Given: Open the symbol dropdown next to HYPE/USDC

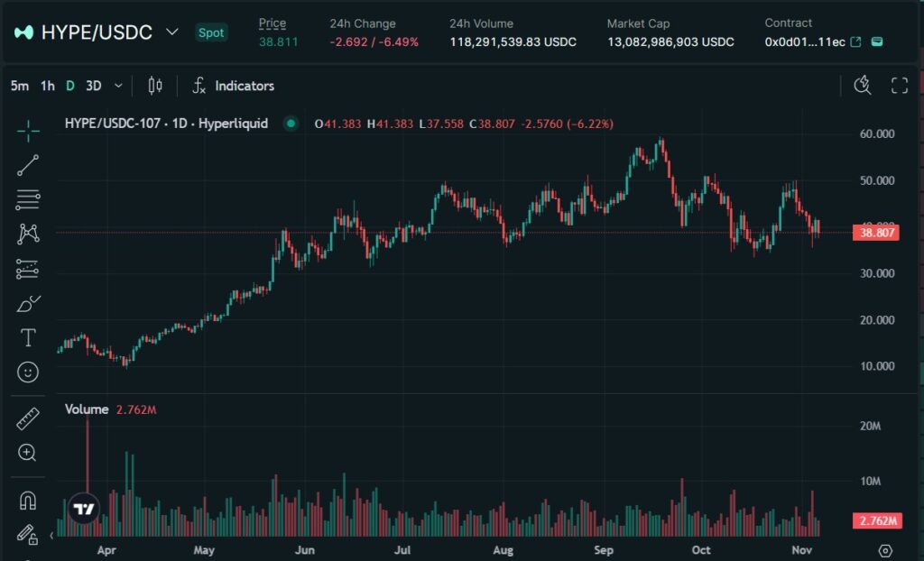Looking at the screenshot, I should [x=171, y=32].
